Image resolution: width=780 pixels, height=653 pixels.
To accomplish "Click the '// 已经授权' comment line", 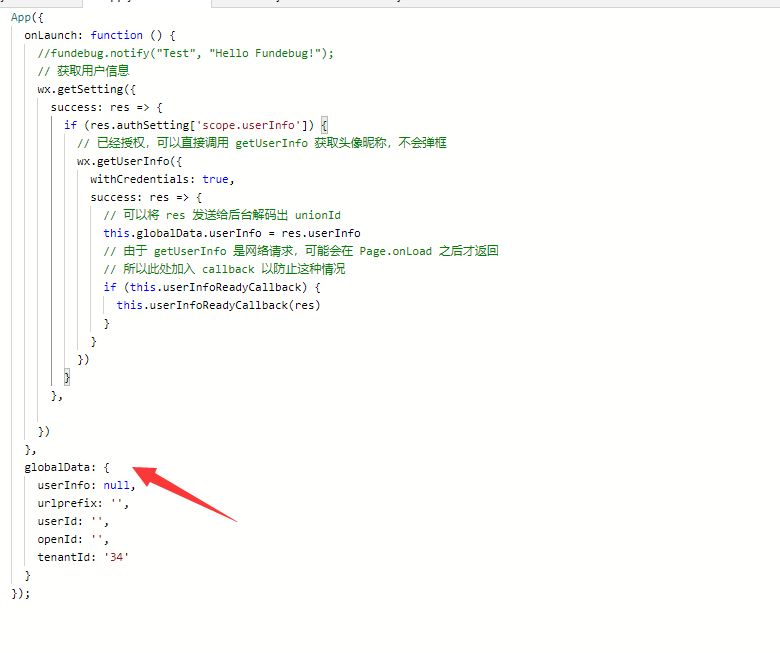I will [x=262, y=143].
